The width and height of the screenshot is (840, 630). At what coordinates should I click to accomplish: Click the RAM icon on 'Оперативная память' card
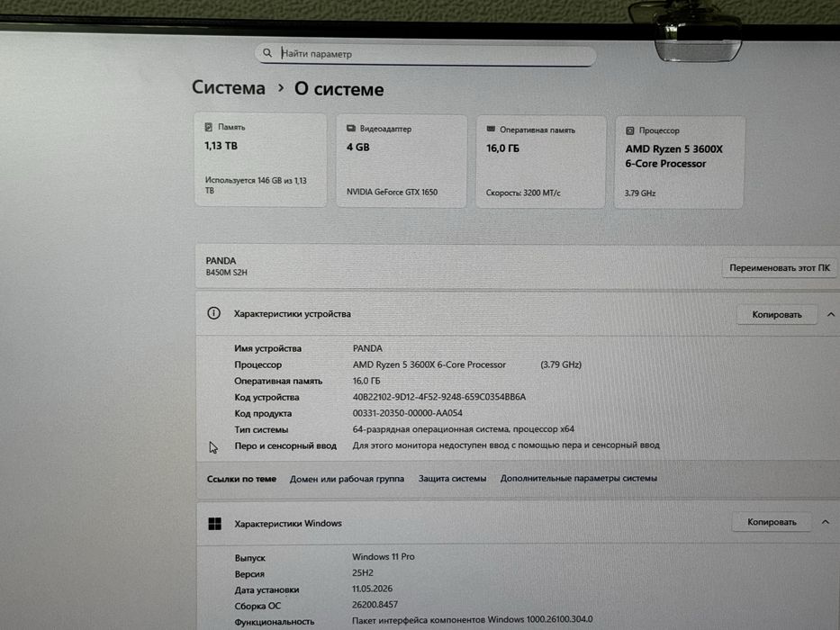click(491, 129)
